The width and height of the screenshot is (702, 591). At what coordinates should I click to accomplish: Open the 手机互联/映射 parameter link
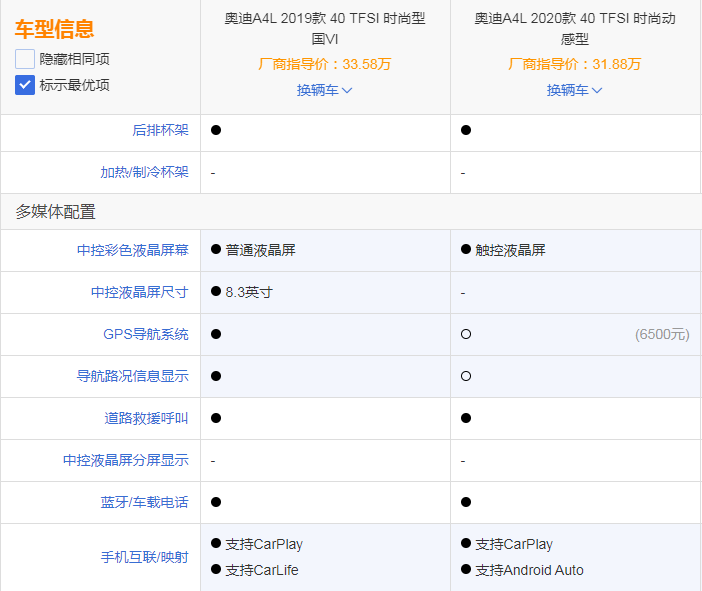click(144, 557)
